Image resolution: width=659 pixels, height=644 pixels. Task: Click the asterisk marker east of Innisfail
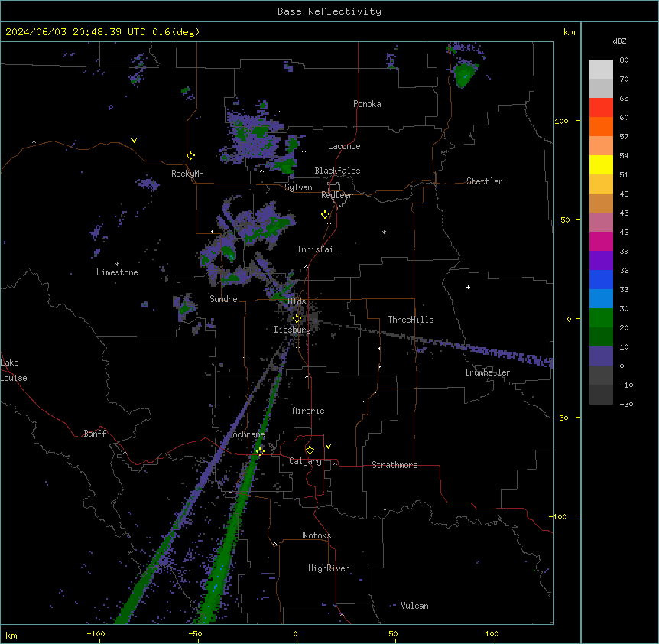384,232
